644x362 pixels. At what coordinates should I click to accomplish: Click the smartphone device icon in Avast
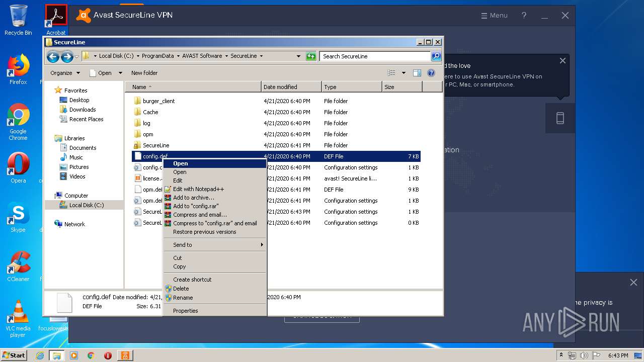pyautogui.click(x=560, y=118)
